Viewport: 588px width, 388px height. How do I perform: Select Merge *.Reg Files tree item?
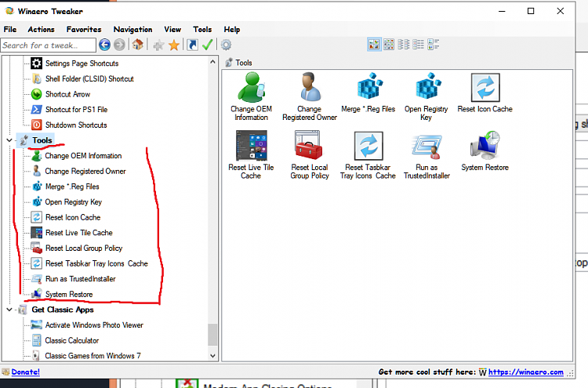pos(72,187)
